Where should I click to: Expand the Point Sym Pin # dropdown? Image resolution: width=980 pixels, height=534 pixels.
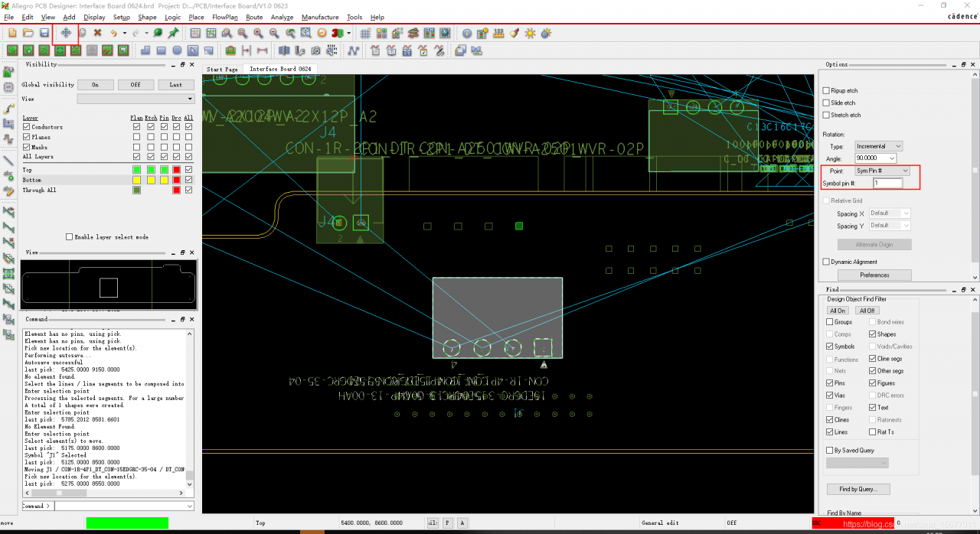[x=882, y=171]
